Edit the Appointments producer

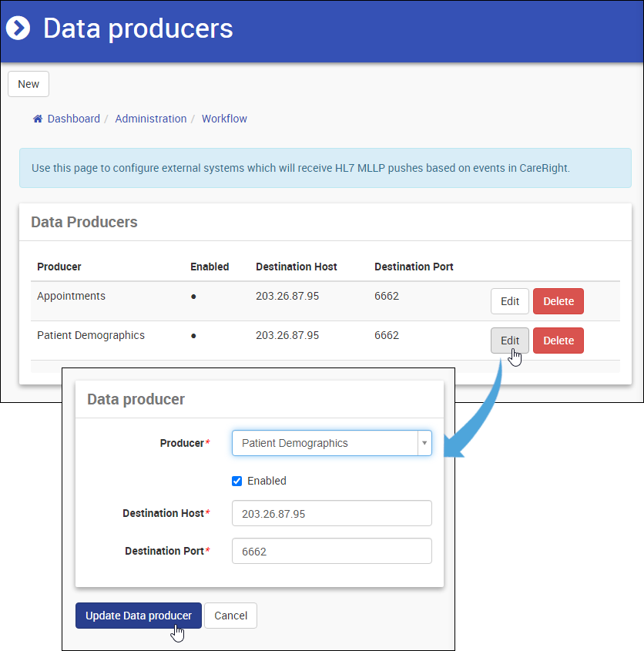(510, 301)
